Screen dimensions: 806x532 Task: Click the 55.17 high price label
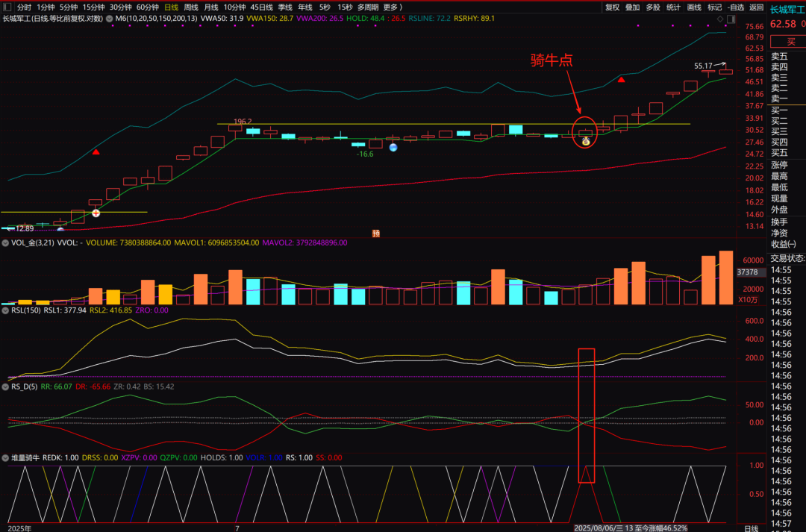[703, 66]
